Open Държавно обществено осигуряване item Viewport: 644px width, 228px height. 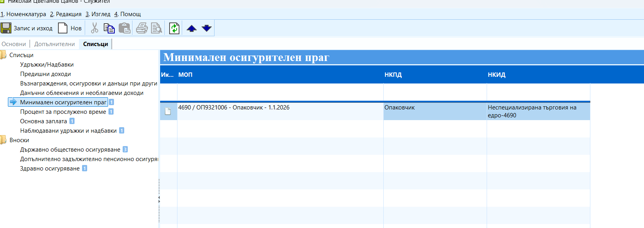coord(70,150)
